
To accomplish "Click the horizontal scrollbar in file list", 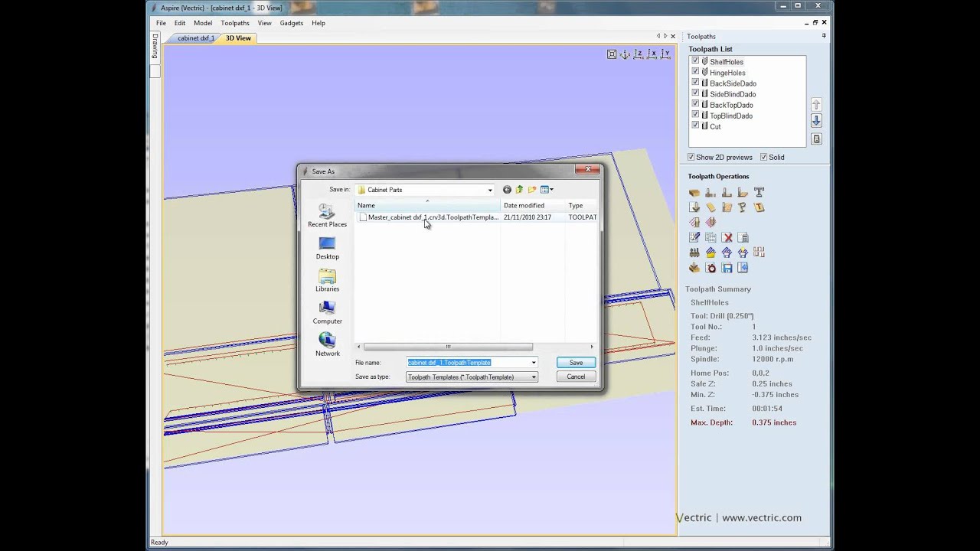I will tap(448, 347).
